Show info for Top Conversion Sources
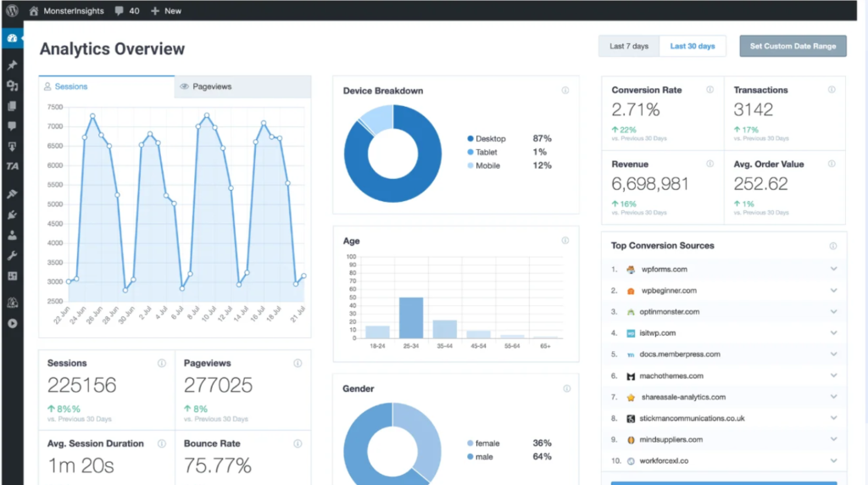This screenshot has height=485, width=868. (x=833, y=246)
